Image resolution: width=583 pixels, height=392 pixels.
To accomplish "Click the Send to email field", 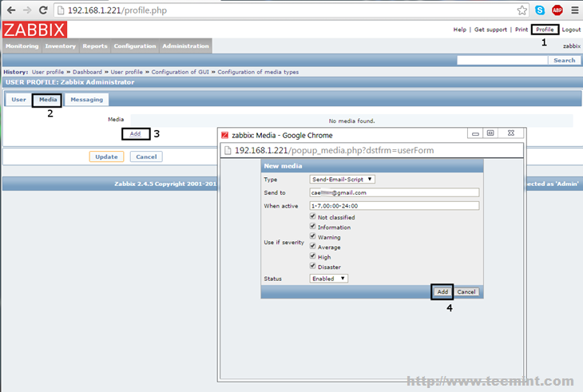I will [394, 192].
